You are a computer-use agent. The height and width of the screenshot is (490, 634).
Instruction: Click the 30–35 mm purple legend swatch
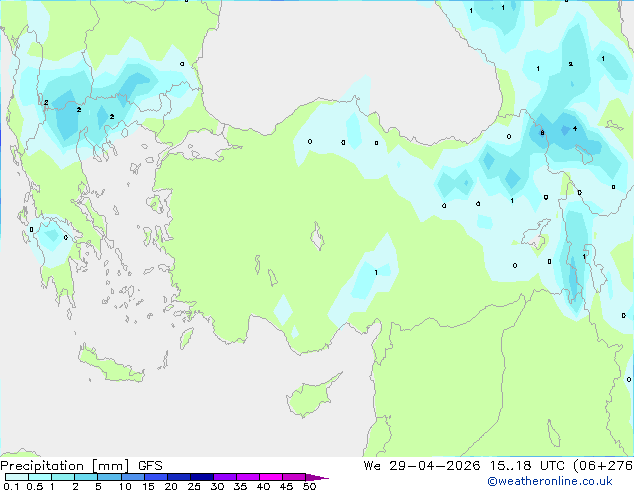coord(225,477)
